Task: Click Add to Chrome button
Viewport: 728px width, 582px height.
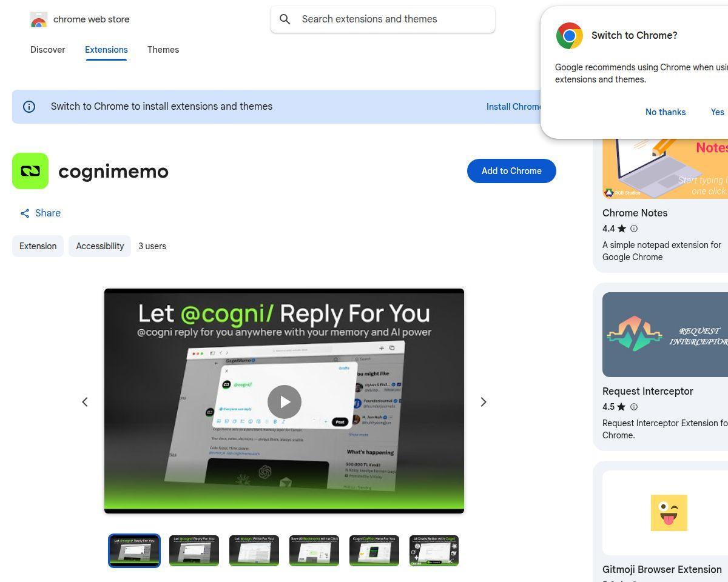Action: point(511,171)
